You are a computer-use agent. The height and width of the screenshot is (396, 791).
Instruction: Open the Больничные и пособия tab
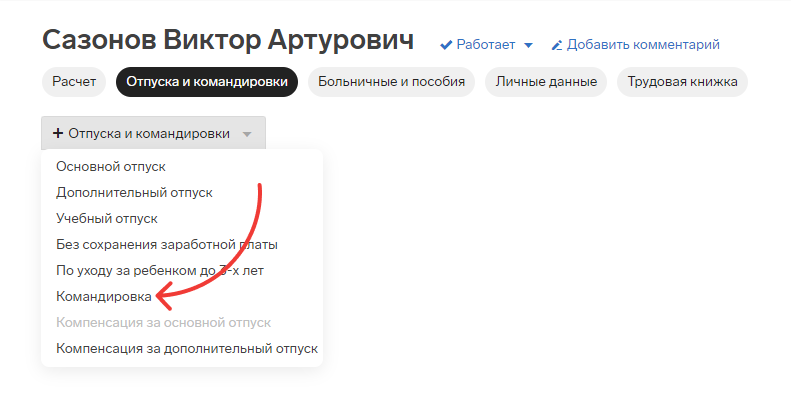[391, 82]
